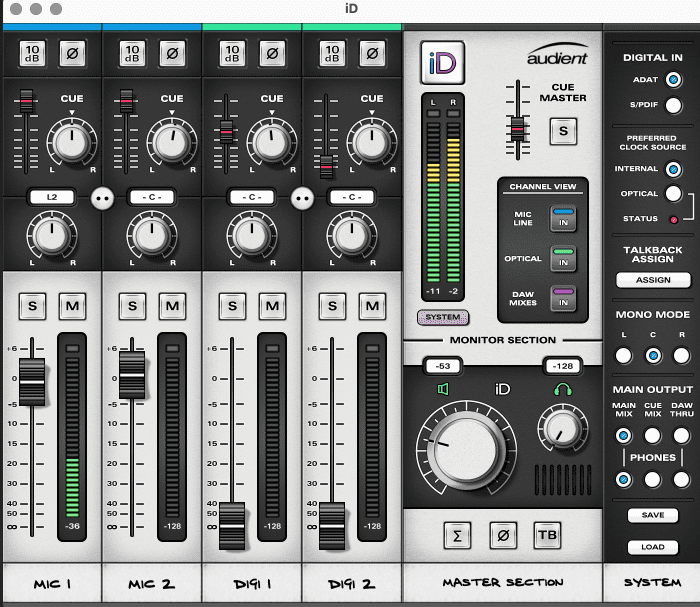Image resolution: width=700 pixels, height=607 pixels.
Task: Toggle 10 dB boost on Digi 1
Action: click(x=232, y=54)
